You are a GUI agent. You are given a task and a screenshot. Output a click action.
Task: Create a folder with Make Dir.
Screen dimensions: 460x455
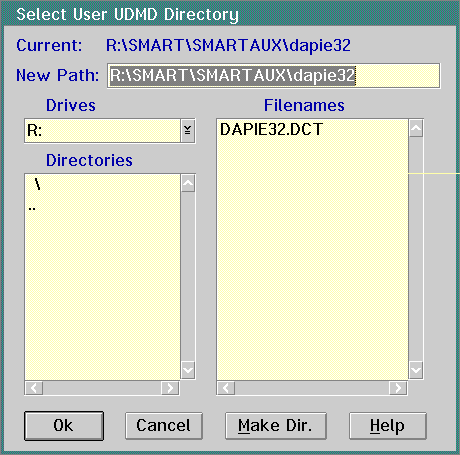pyautogui.click(x=276, y=426)
